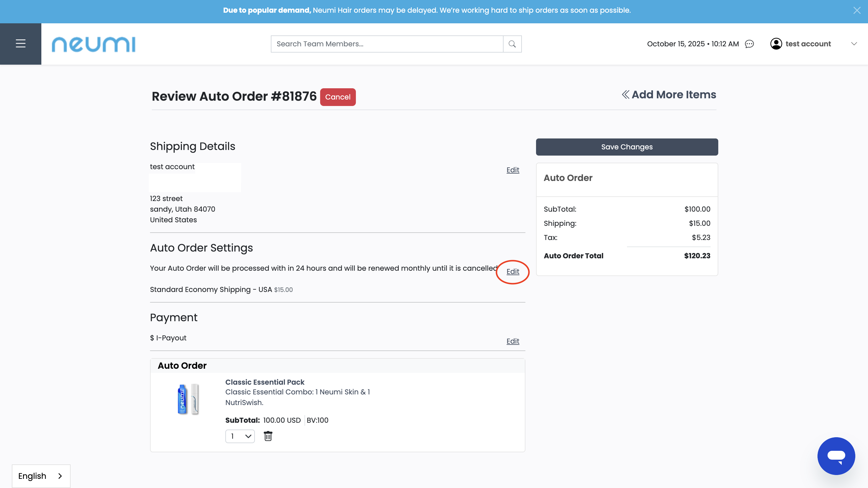868x488 pixels.
Task: Expand the English language selector
Action: [x=41, y=476]
